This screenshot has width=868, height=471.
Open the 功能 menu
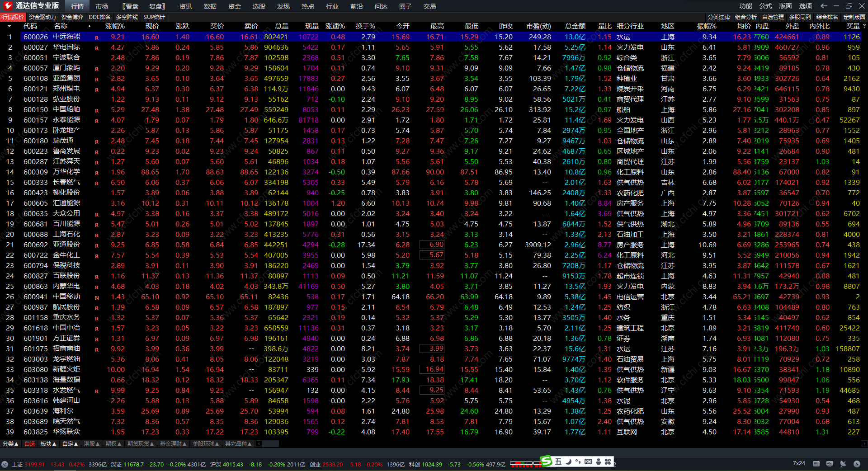pyautogui.click(x=746, y=6)
